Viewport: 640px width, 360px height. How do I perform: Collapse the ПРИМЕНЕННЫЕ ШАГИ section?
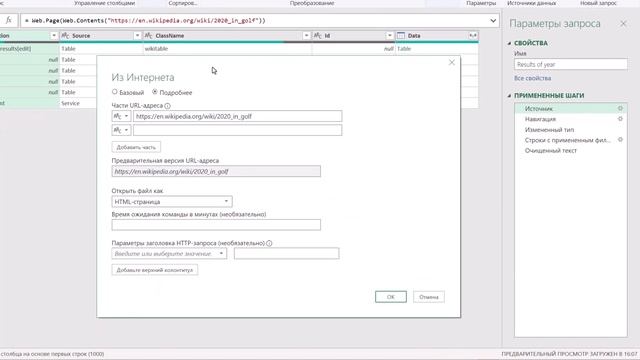coord(509,96)
